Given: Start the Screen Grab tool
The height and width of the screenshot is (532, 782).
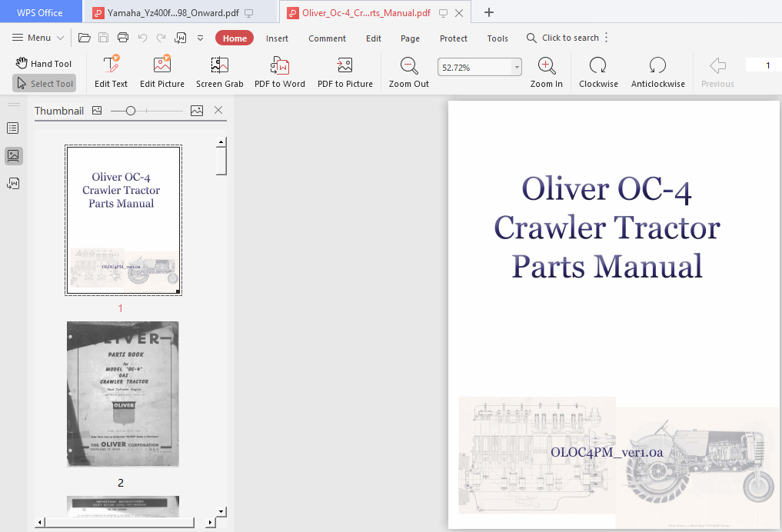Looking at the screenshot, I should pyautogui.click(x=219, y=71).
